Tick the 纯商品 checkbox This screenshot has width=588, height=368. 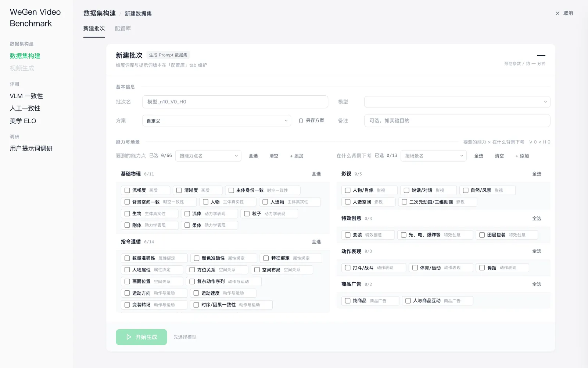pos(348,301)
